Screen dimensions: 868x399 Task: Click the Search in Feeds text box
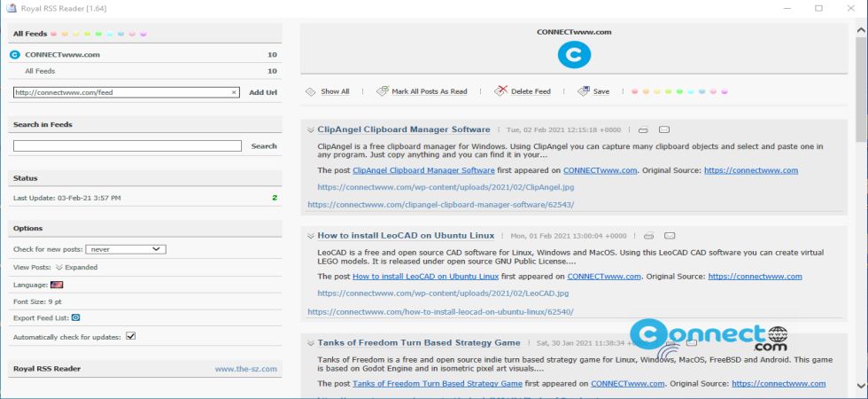(128, 145)
